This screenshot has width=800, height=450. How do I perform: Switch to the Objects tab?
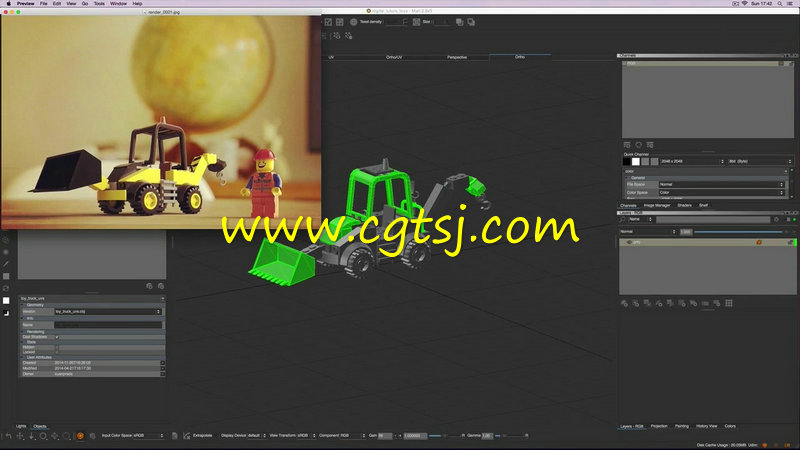pyautogui.click(x=39, y=426)
